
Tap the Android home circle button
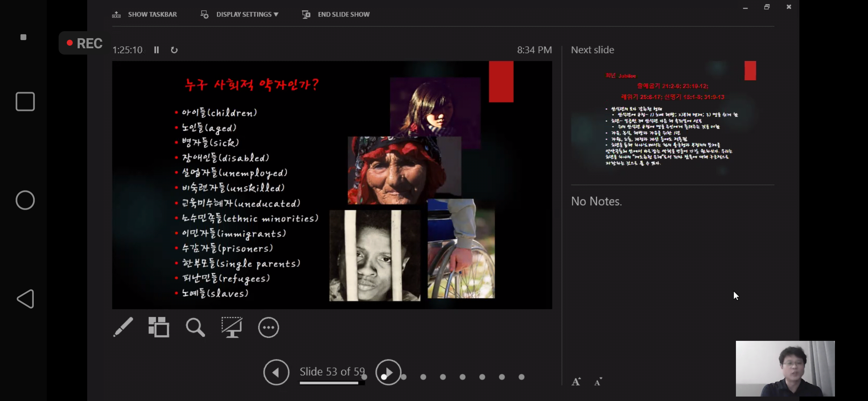(x=25, y=200)
